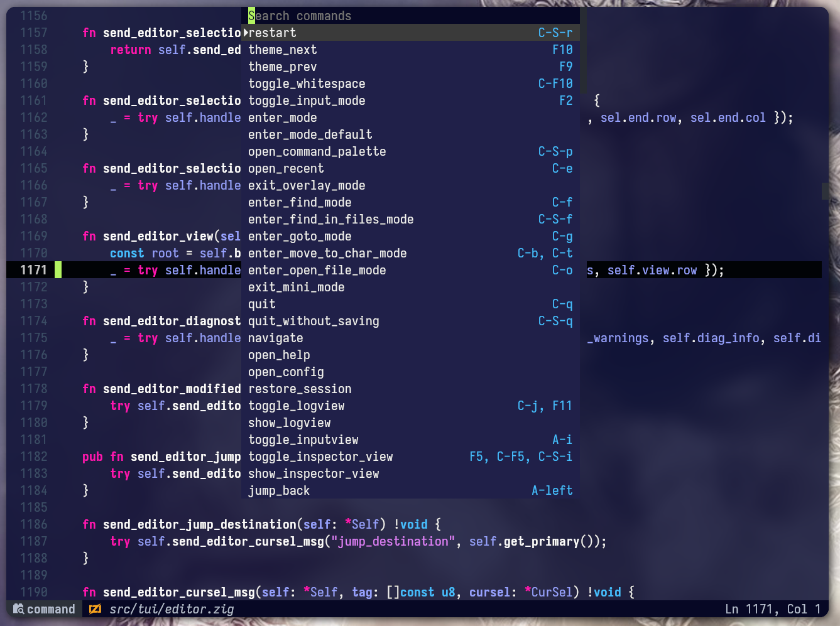Pick toggle_inspector_view from the list
This screenshot has width=840, height=626.
pyautogui.click(x=320, y=456)
